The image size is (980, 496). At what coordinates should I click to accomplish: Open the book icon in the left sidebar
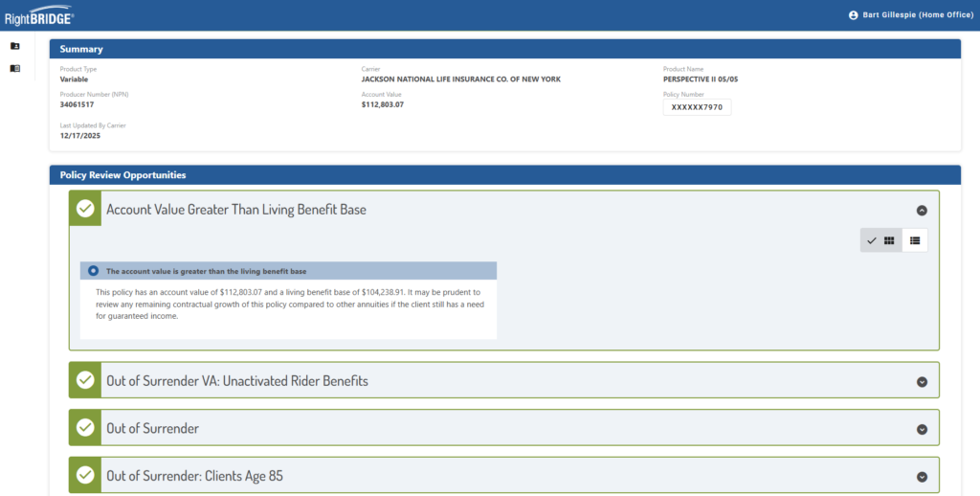(14, 68)
